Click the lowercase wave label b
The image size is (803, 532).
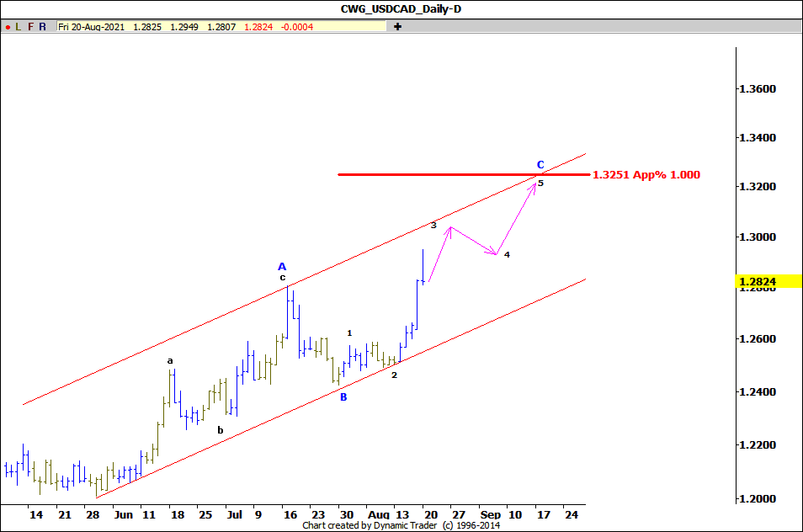(x=221, y=430)
